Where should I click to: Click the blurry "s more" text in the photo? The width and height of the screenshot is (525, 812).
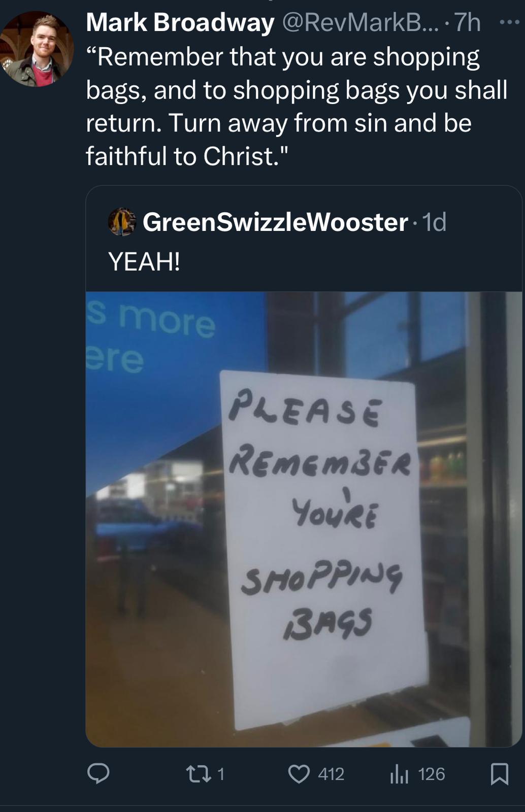152,321
